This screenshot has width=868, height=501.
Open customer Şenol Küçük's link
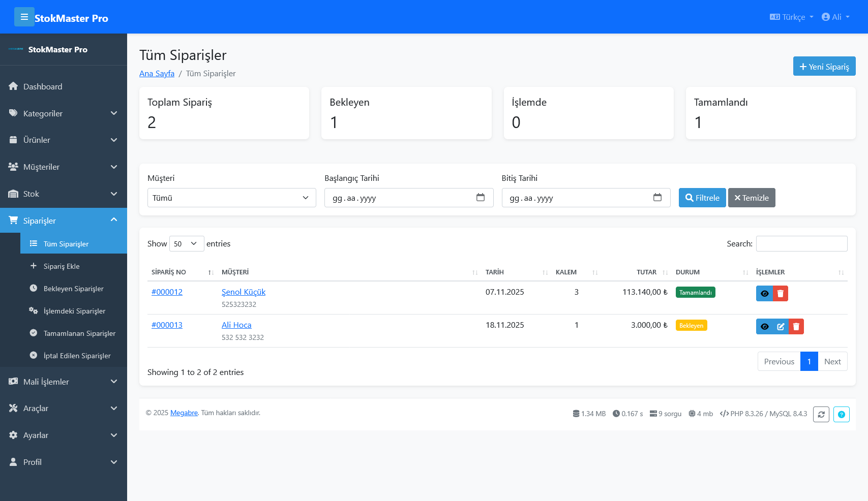pyautogui.click(x=244, y=292)
